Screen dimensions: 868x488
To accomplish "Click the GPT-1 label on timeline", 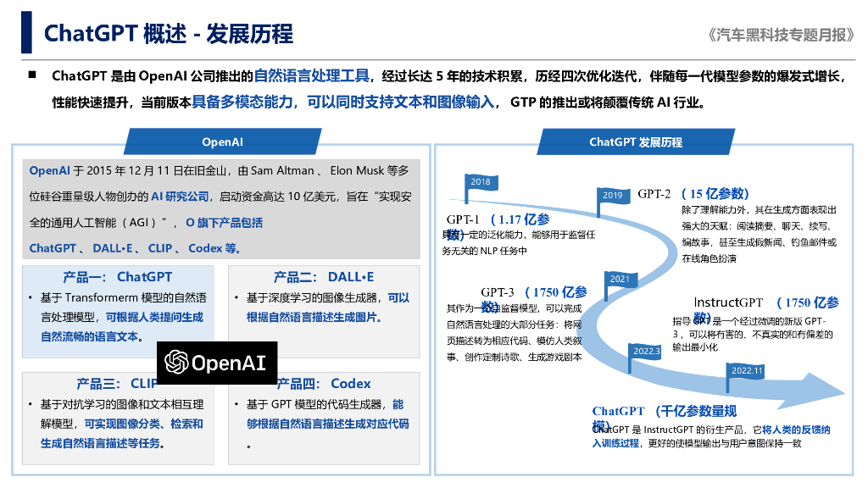I will (x=463, y=219).
